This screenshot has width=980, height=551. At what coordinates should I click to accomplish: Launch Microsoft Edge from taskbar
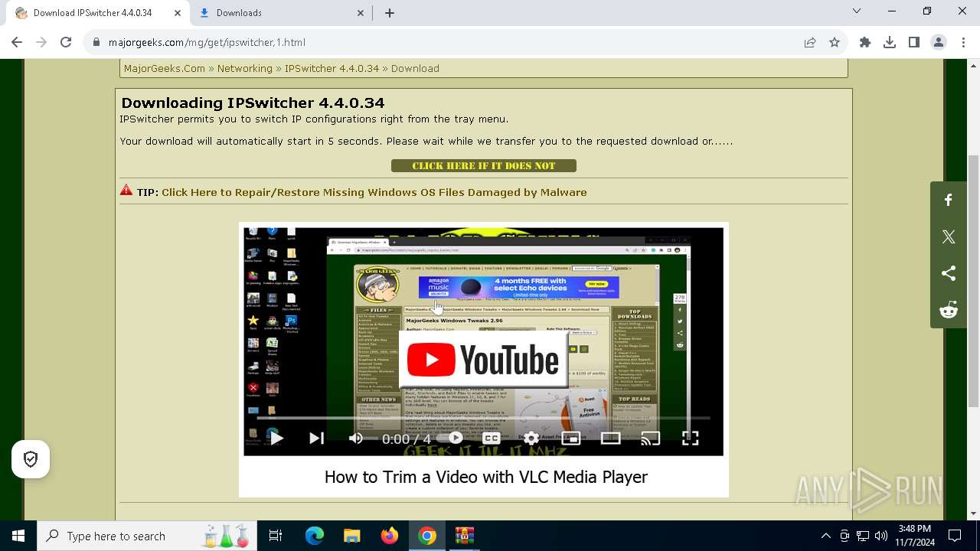315,536
